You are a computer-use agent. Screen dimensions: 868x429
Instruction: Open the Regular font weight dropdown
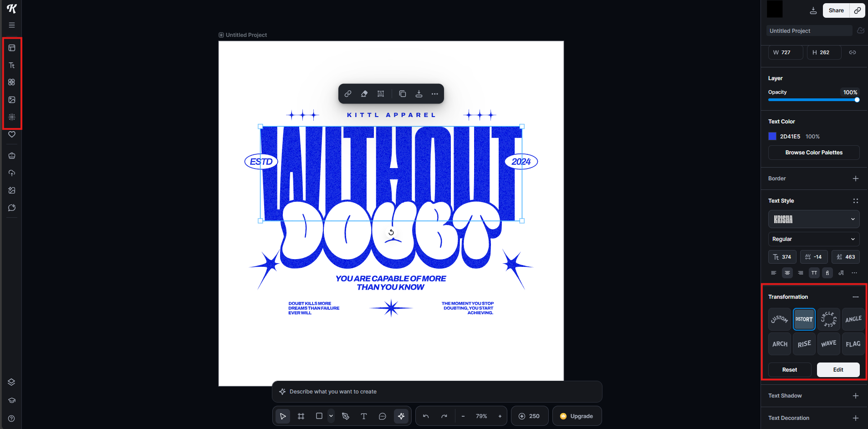[813, 239]
